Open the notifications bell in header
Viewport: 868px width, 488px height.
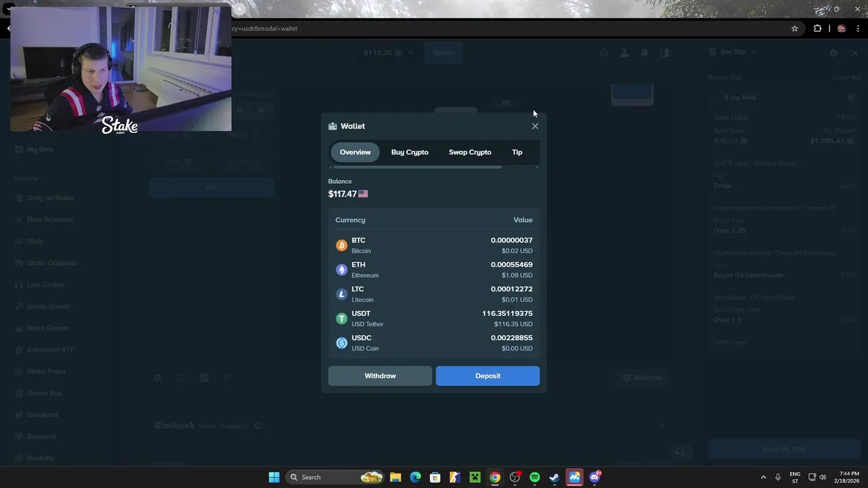(x=644, y=53)
